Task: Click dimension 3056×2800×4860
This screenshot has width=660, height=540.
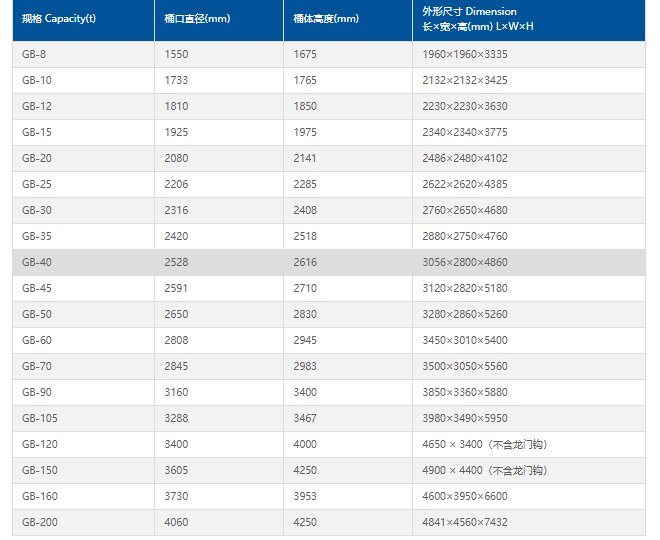Action: pos(465,263)
